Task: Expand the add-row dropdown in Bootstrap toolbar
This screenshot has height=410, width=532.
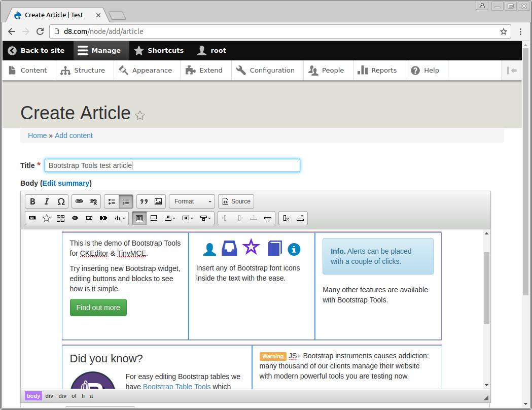Action: tap(170, 218)
